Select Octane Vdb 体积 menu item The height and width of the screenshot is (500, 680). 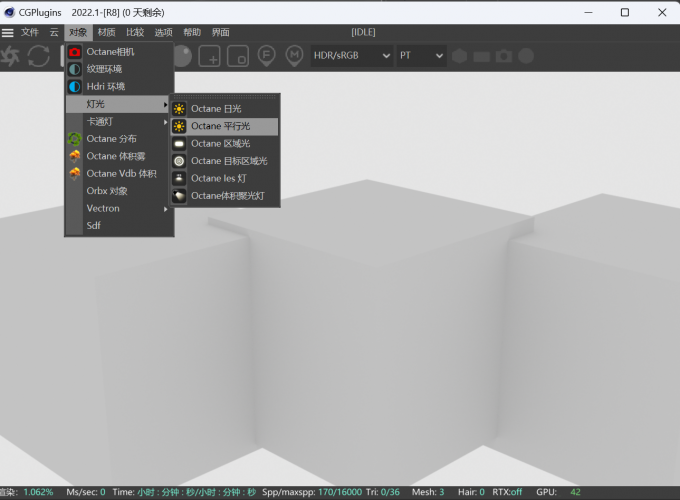point(120,173)
